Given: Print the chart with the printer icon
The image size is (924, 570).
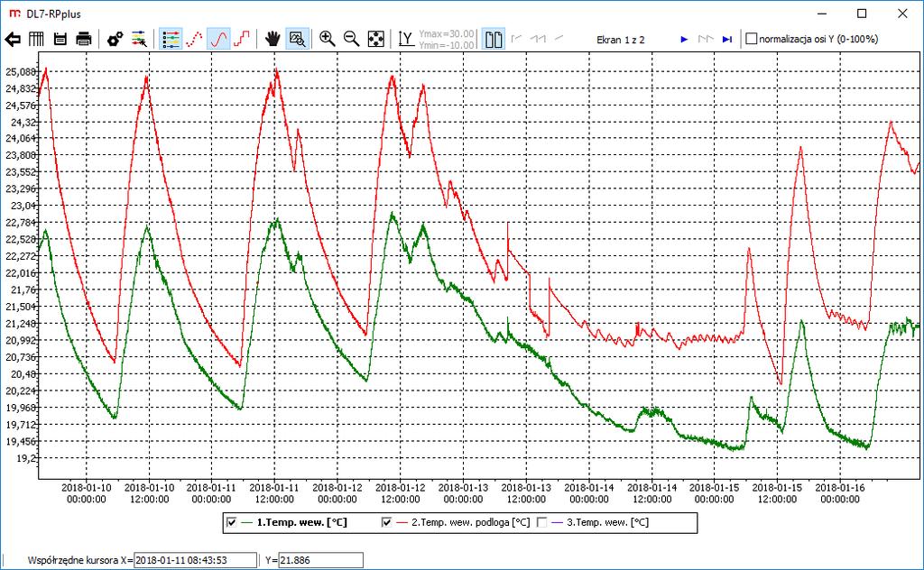Looking at the screenshot, I should pyautogui.click(x=84, y=40).
